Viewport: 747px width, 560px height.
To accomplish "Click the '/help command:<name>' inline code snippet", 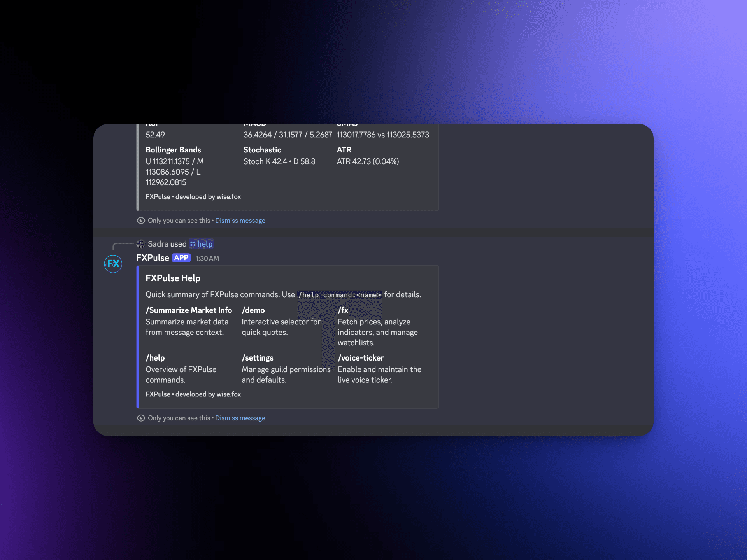I will (339, 295).
